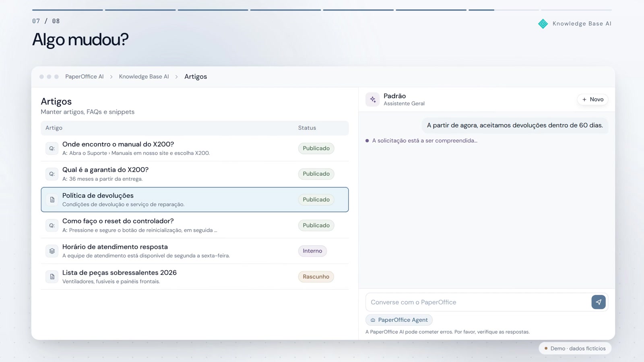Select the Política de devoluções article
This screenshot has height=362, width=644.
click(x=195, y=200)
